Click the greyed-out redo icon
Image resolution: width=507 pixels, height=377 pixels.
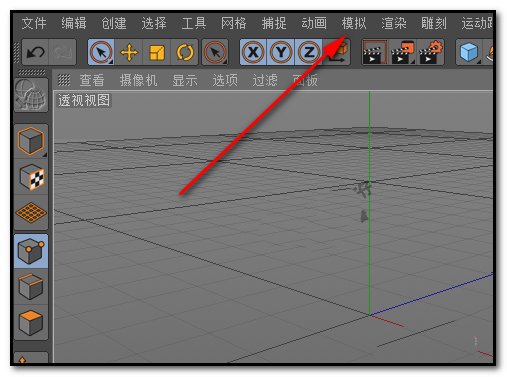tap(62, 52)
